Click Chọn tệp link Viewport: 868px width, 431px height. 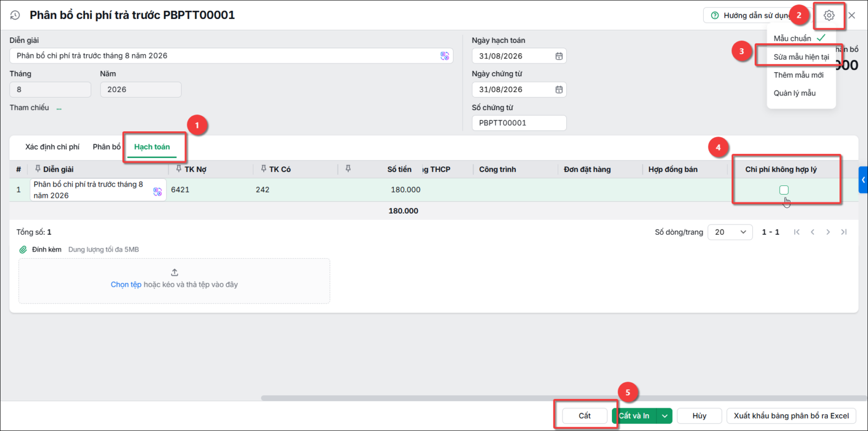point(126,285)
